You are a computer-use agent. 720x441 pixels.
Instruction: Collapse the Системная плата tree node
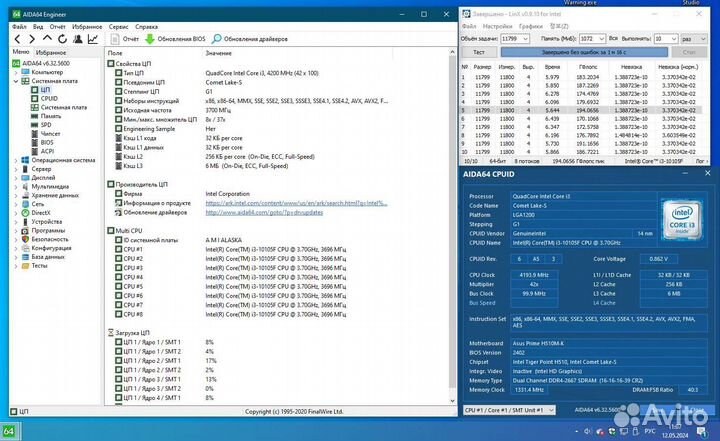[x=16, y=81]
